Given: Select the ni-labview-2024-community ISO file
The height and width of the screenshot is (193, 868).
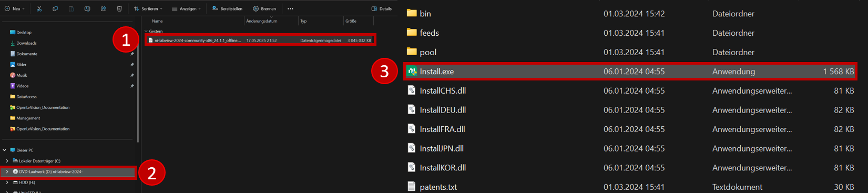Looking at the screenshot, I should coord(260,40).
